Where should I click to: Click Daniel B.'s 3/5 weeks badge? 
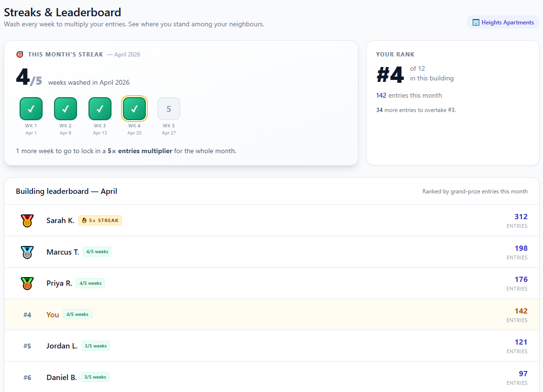tap(95, 377)
